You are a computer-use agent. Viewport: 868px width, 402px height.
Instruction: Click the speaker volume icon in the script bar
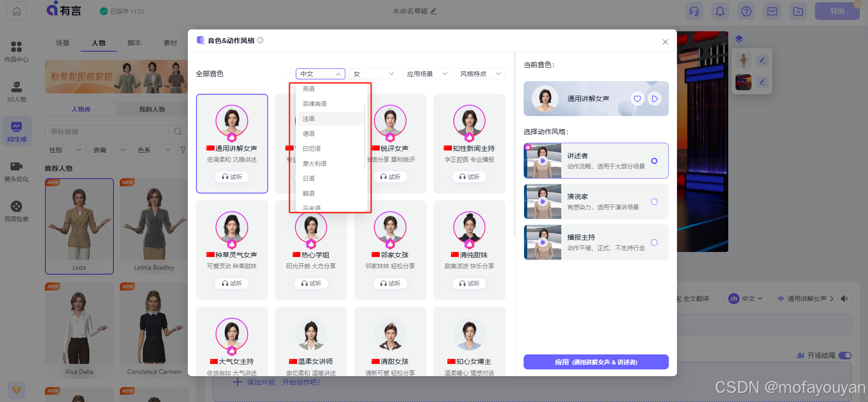click(x=844, y=299)
